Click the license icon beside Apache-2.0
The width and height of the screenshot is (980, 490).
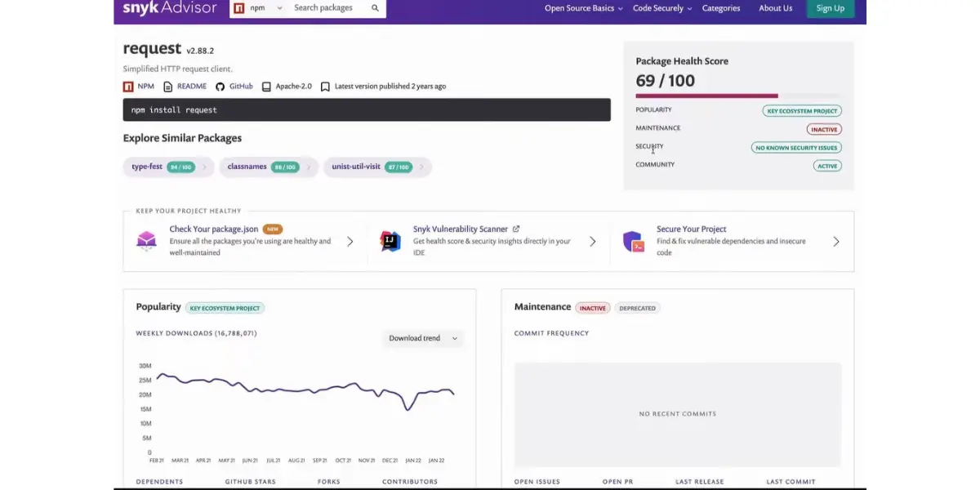point(266,87)
